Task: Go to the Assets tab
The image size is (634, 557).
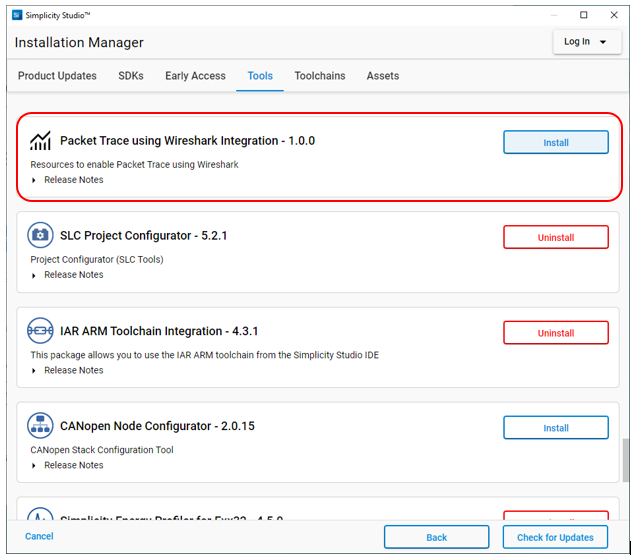Action: 383,76
